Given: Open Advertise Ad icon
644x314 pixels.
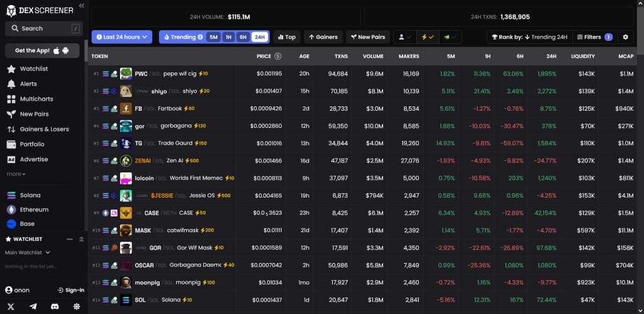Looking at the screenshot, I should point(11,159).
